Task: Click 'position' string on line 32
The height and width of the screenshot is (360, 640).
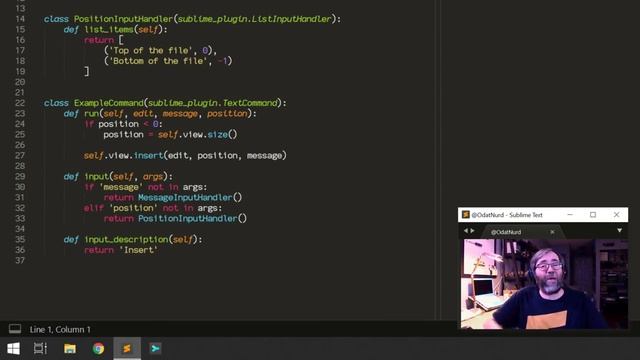Action: pyautogui.click(x=133, y=208)
